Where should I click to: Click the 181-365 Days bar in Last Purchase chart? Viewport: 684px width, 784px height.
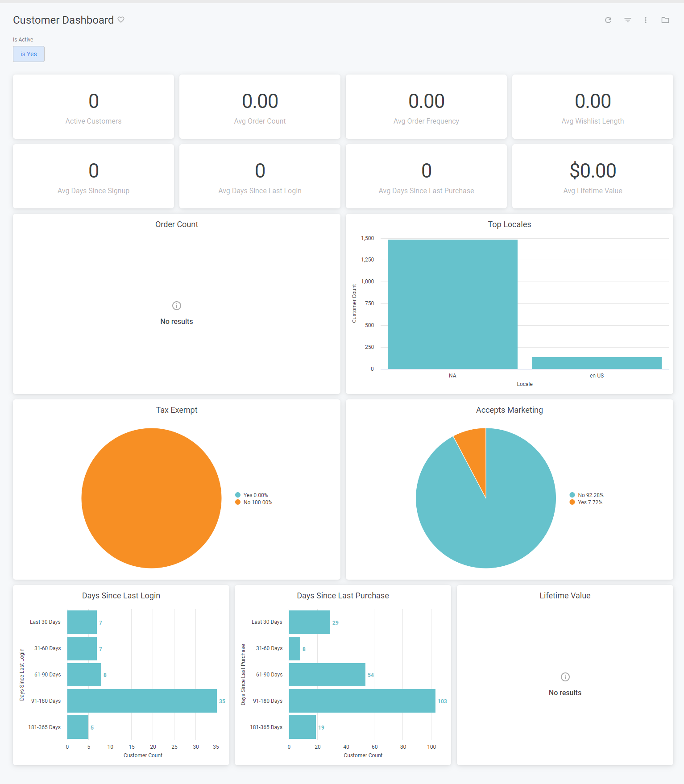303,727
